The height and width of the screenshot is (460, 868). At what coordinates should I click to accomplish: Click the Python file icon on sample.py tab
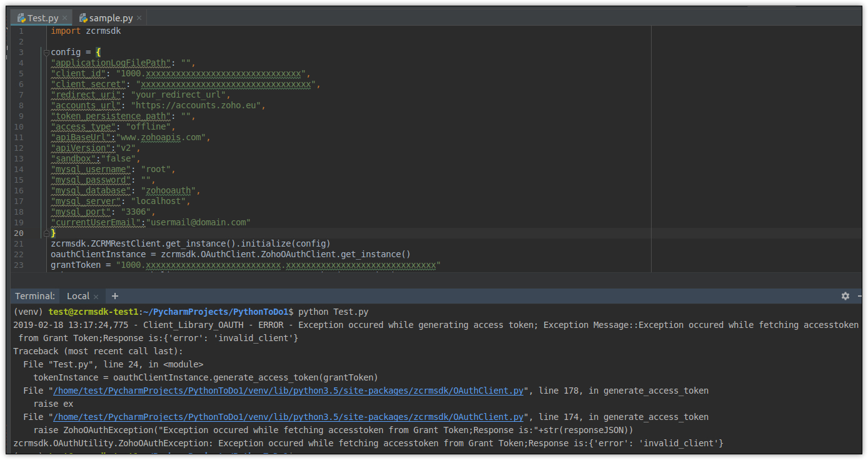[x=83, y=18]
